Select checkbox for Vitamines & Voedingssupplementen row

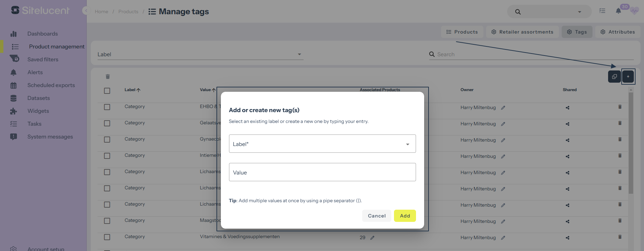click(x=107, y=237)
